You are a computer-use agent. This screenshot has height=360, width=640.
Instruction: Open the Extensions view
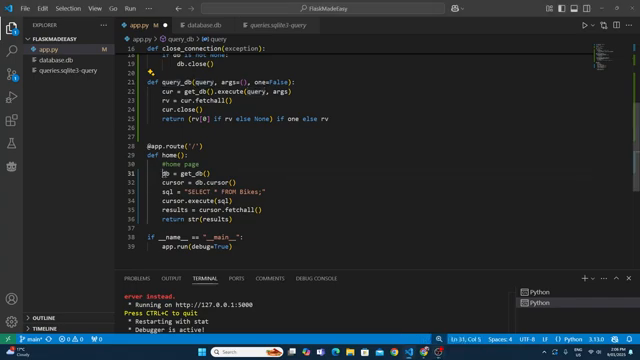[11, 120]
